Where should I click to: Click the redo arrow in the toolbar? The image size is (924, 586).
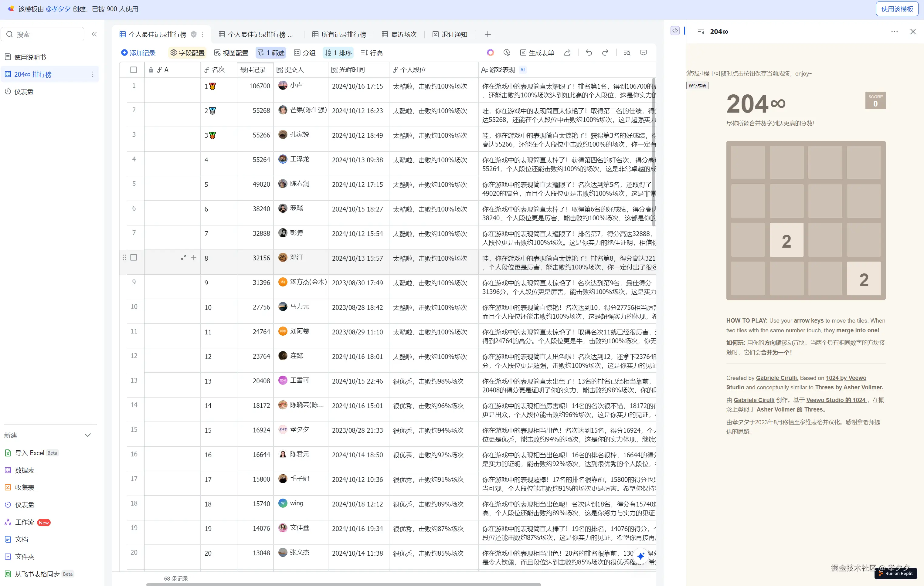click(x=605, y=53)
